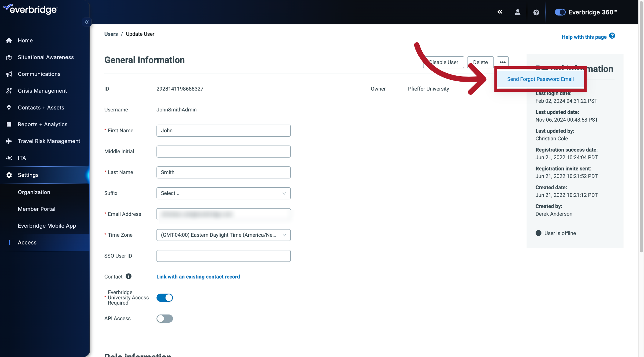This screenshot has height=357, width=644.
Task: Click the Middle Initial field
Action: click(223, 152)
